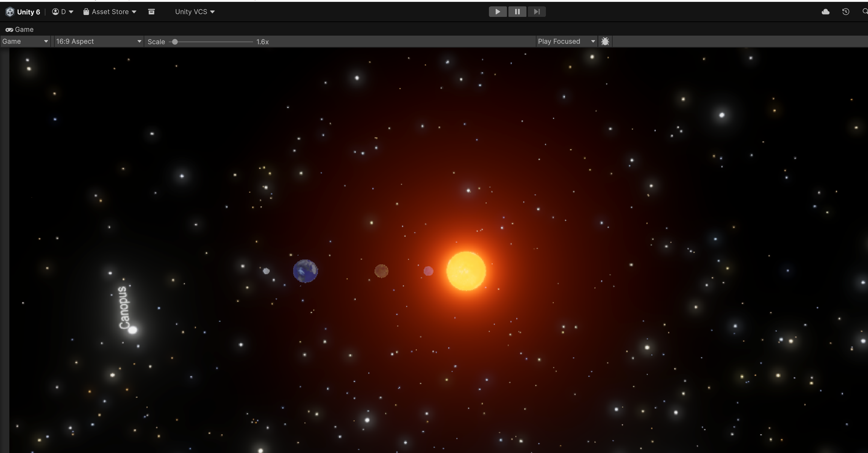Toggle the Pause button
Viewport: 868px width, 453px height.
point(517,12)
